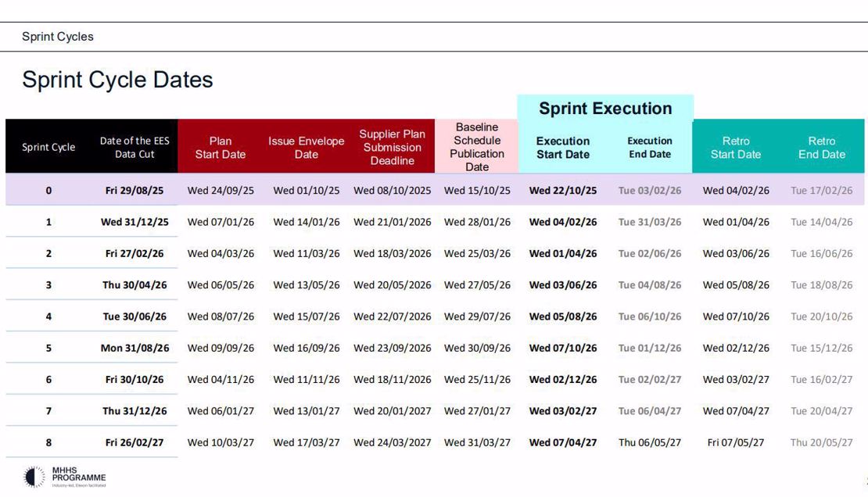Screen dimensions: 868x497
Task: Click the Fri 29/08/25 data cut cell
Action: point(135,191)
